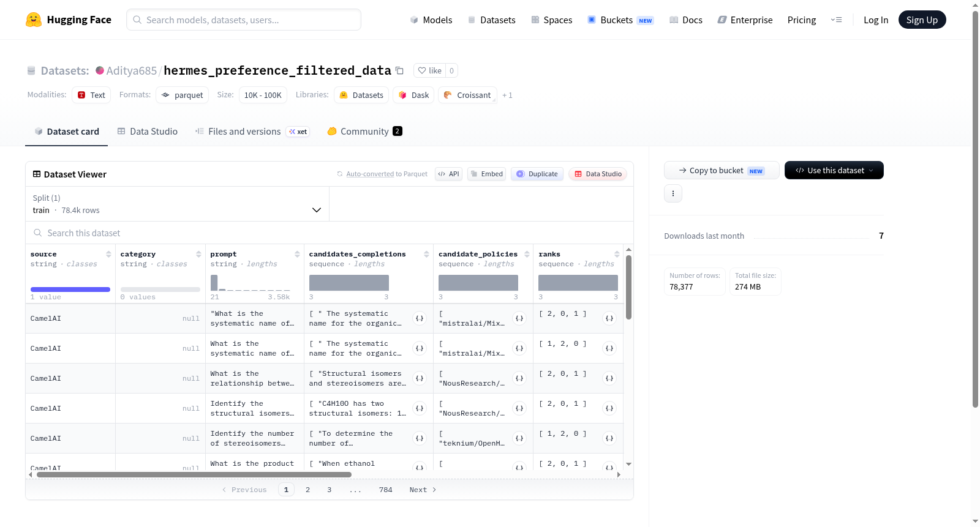Expand JSON of third row candidates_completions cell
Screen dimensions: 980x527
point(420,378)
